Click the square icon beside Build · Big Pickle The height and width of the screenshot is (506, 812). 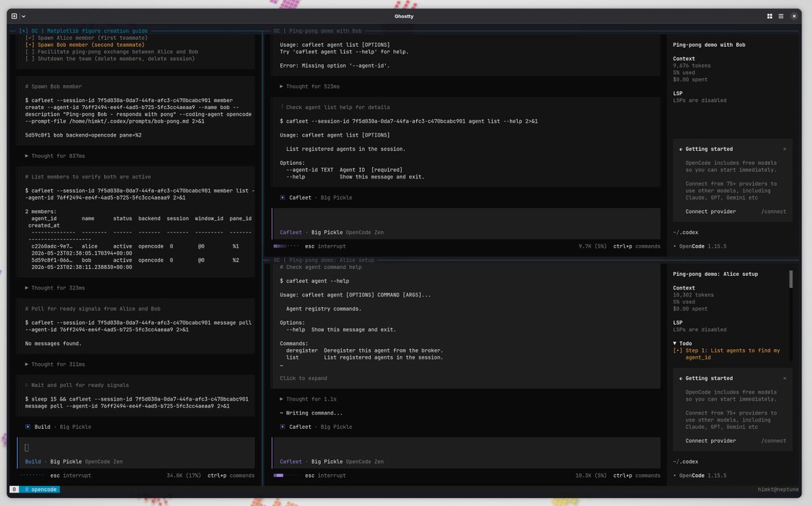28,427
